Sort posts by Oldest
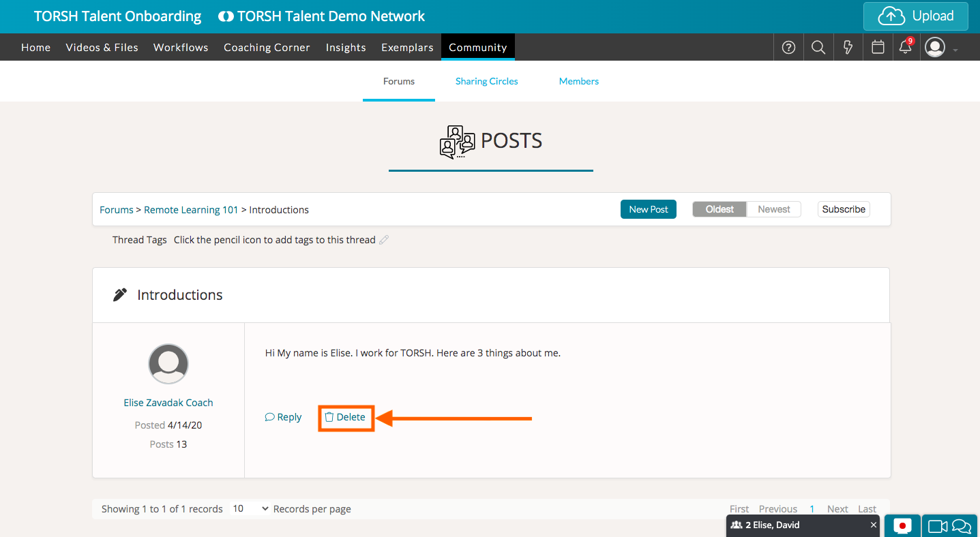This screenshot has height=537, width=980. click(x=719, y=209)
